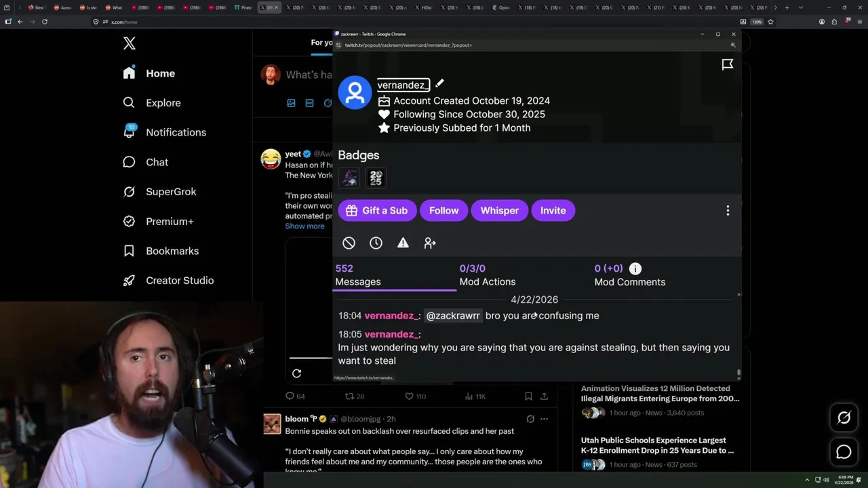Click the What's happening compose field

309,75
